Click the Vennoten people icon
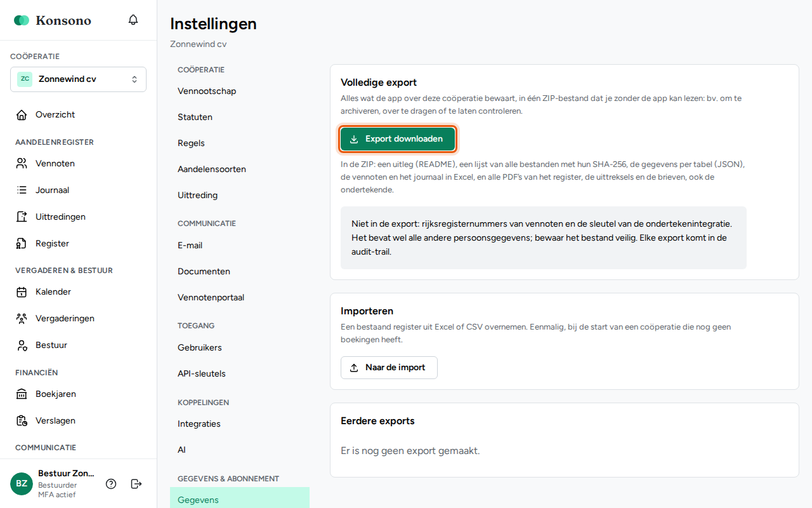Image resolution: width=812 pixels, height=508 pixels. pyautogui.click(x=22, y=164)
